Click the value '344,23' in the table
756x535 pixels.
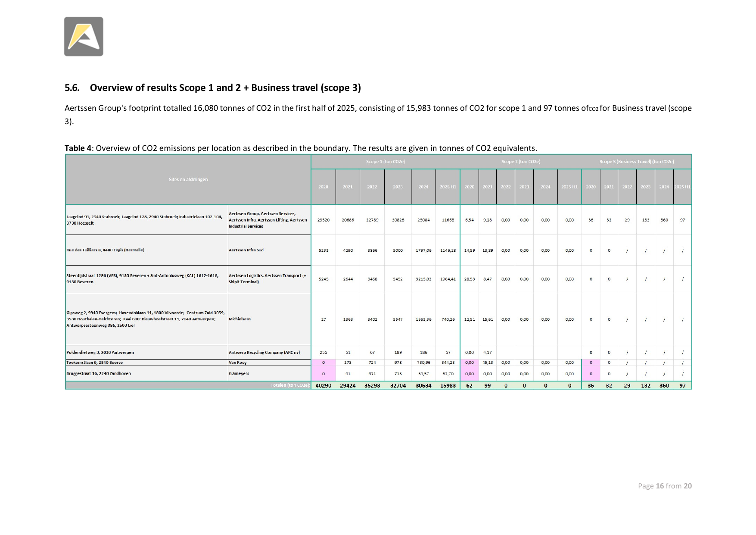[x=448, y=363]
